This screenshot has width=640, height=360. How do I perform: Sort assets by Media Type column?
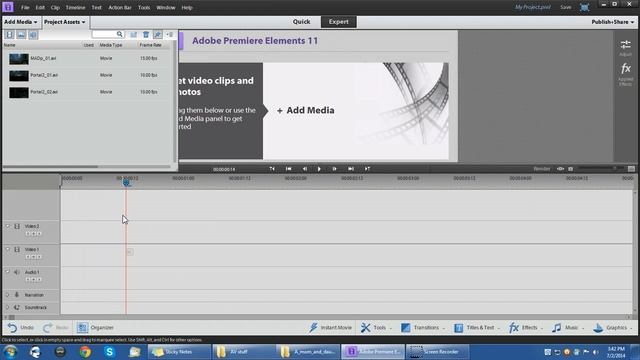pos(111,45)
